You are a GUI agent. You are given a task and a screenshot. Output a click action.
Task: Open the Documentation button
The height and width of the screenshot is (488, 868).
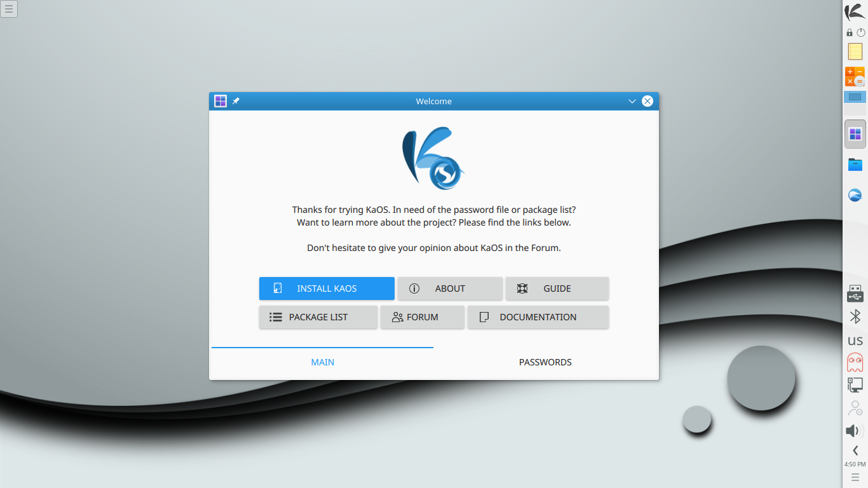pos(538,317)
